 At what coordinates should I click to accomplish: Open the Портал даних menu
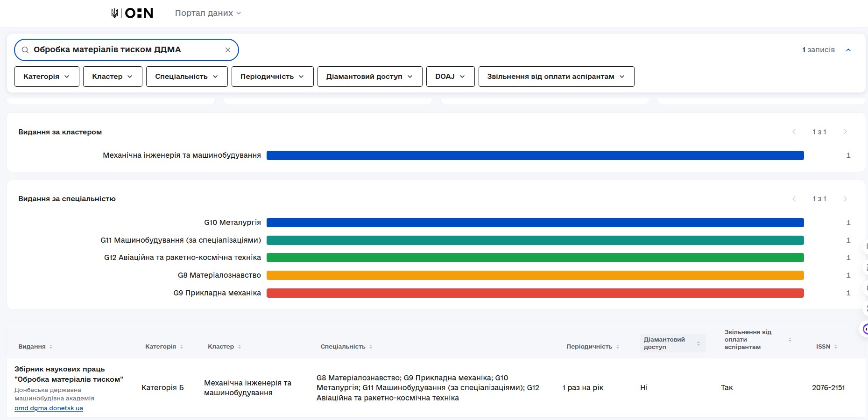(x=208, y=13)
